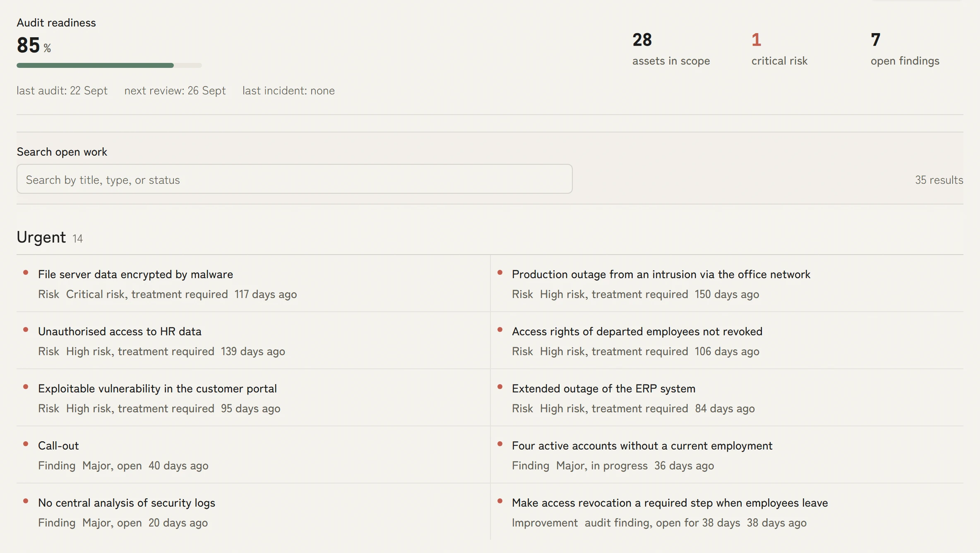Click last incident: none text
This screenshot has width=980, height=553.
[288, 91]
